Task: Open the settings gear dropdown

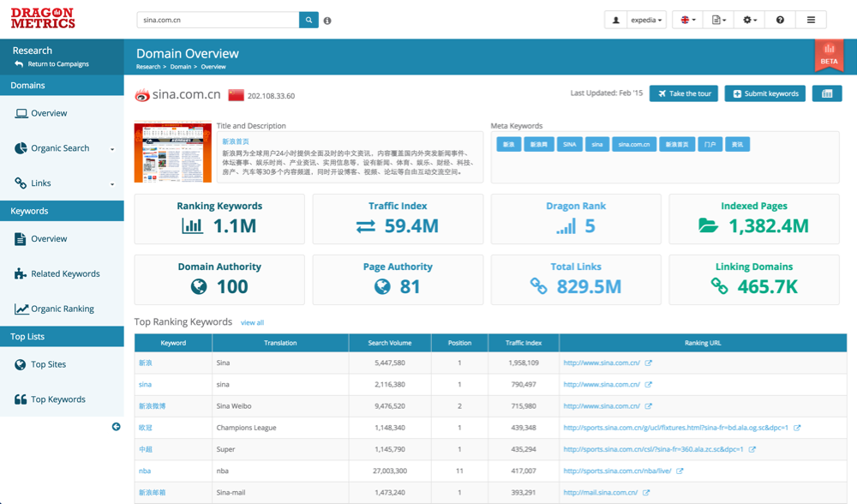Action: (750, 20)
